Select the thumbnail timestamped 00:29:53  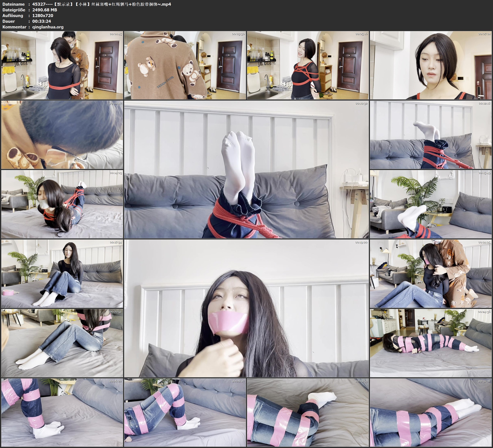coord(308,412)
